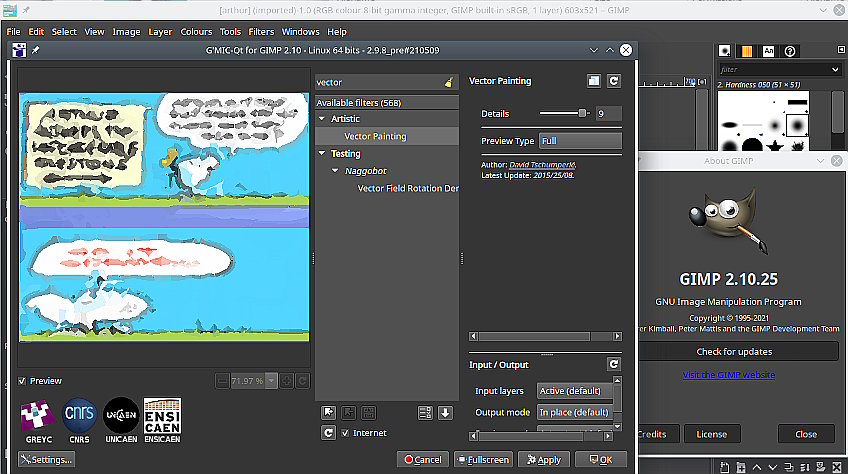Open the Output mode dropdown

click(x=575, y=412)
